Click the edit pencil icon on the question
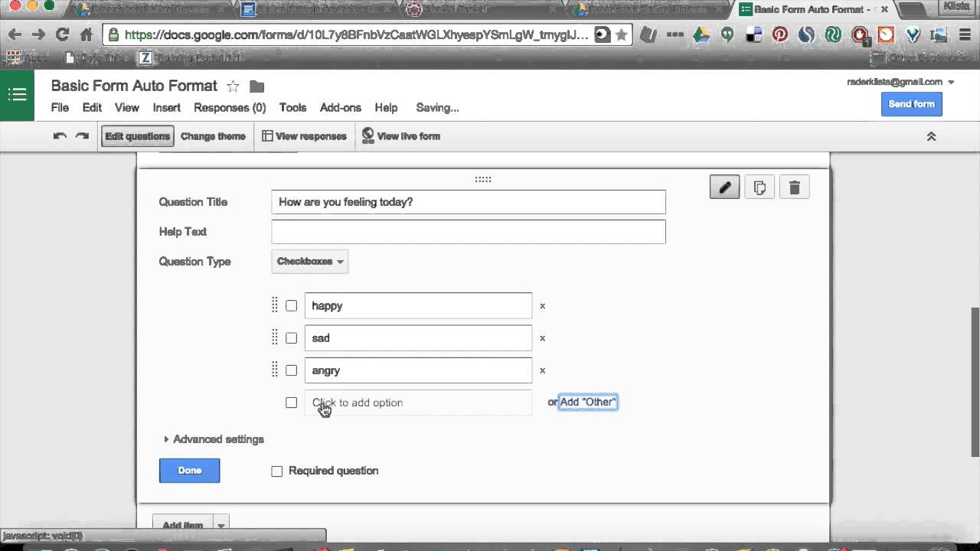 pyautogui.click(x=724, y=187)
